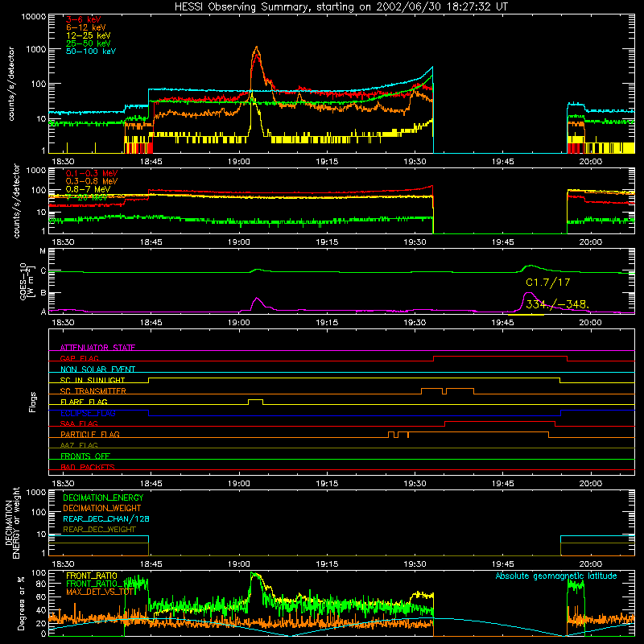Click the C1.7/17 flare class annotation
The width and height of the screenshot is (644, 644).
click(x=548, y=283)
